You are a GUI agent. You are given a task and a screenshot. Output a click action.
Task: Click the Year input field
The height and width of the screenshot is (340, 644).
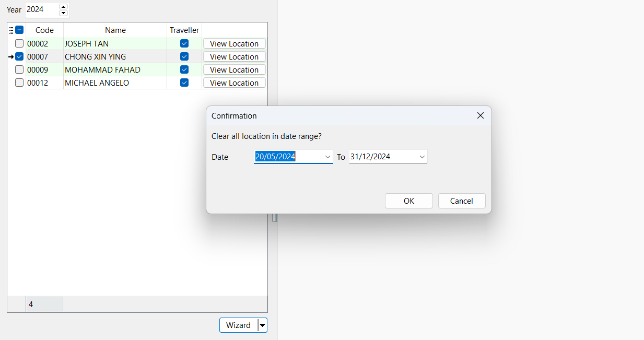41,9
